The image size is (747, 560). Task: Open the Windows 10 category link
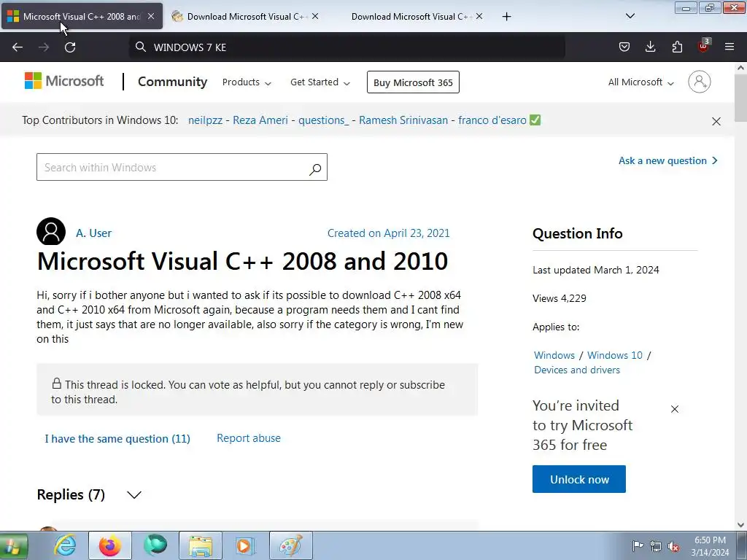click(614, 355)
